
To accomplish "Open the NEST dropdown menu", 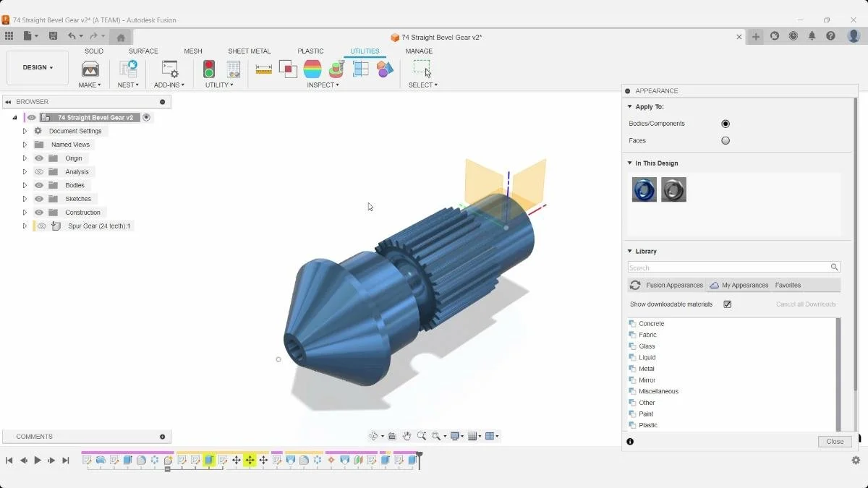I will pos(128,85).
